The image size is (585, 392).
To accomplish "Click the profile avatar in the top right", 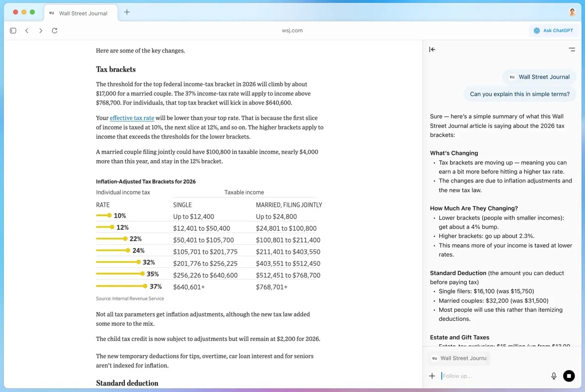I will coord(572,12).
